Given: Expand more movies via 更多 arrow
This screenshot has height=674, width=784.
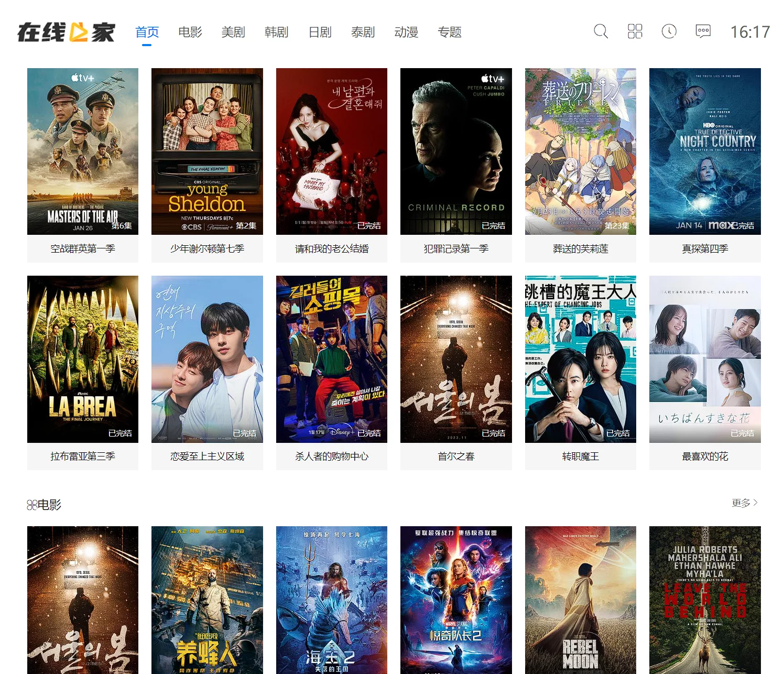Looking at the screenshot, I should [745, 503].
